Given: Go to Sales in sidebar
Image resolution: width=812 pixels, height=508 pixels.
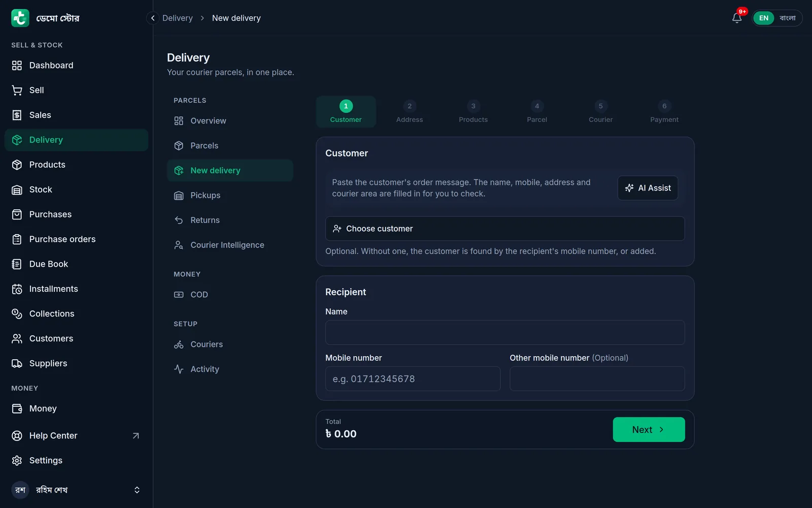Looking at the screenshot, I should point(76,115).
